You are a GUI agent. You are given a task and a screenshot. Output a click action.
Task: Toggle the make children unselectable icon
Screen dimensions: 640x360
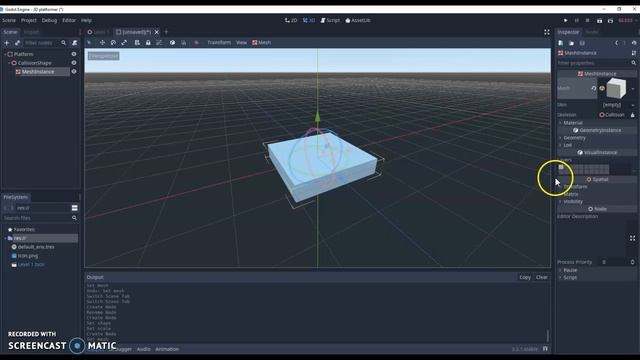point(159,42)
